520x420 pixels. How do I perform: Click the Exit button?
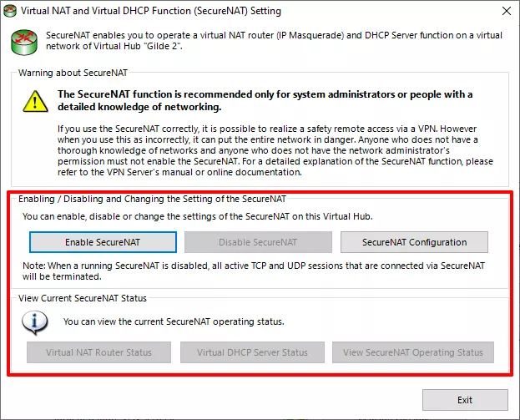(x=464, y=400)
